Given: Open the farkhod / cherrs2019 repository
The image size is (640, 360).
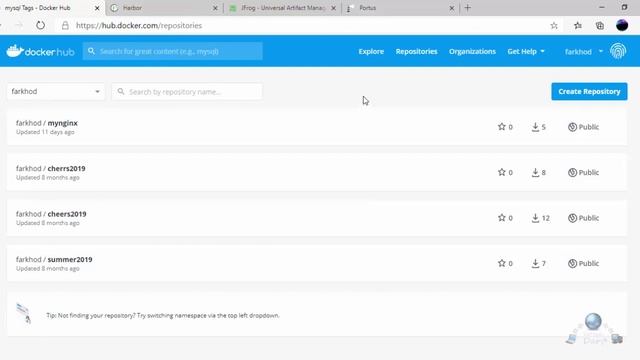Looking at the screenshot, I should click(51, 168).
